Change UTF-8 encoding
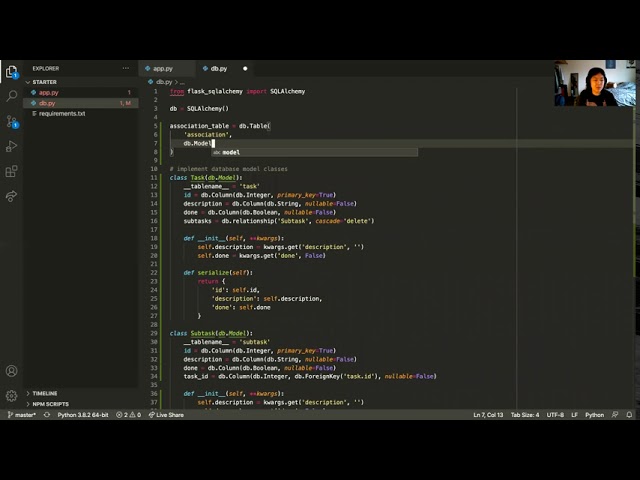 [x=555, y=415]
